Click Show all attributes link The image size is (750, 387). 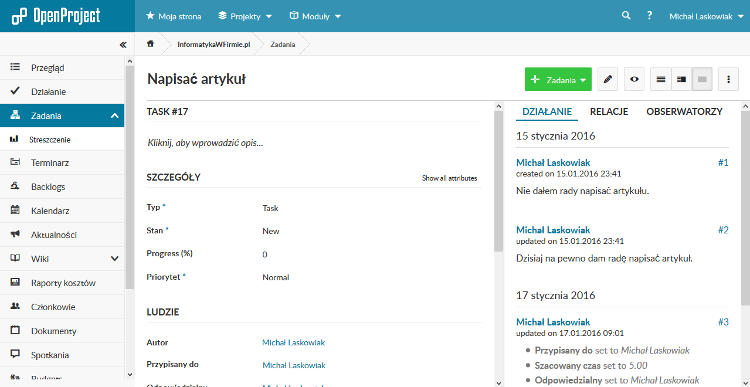coord(449,178)
